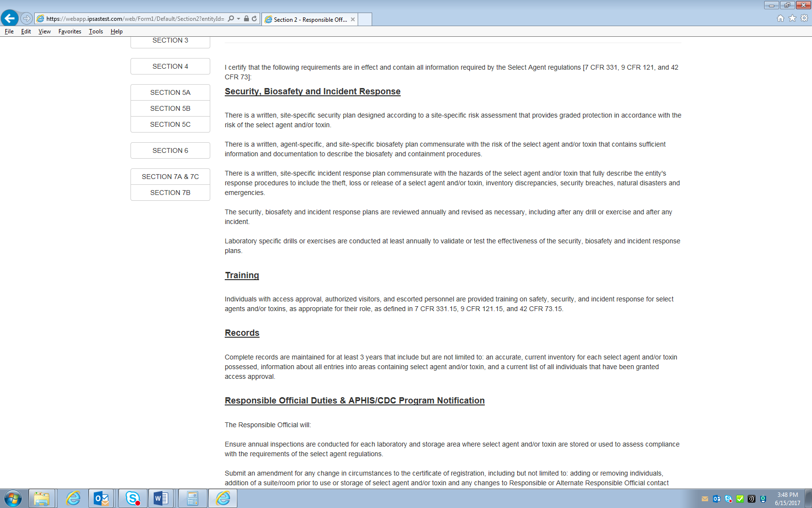Open the Windows Start button
This screenshot has height=508, width=812.
[13, 498]
